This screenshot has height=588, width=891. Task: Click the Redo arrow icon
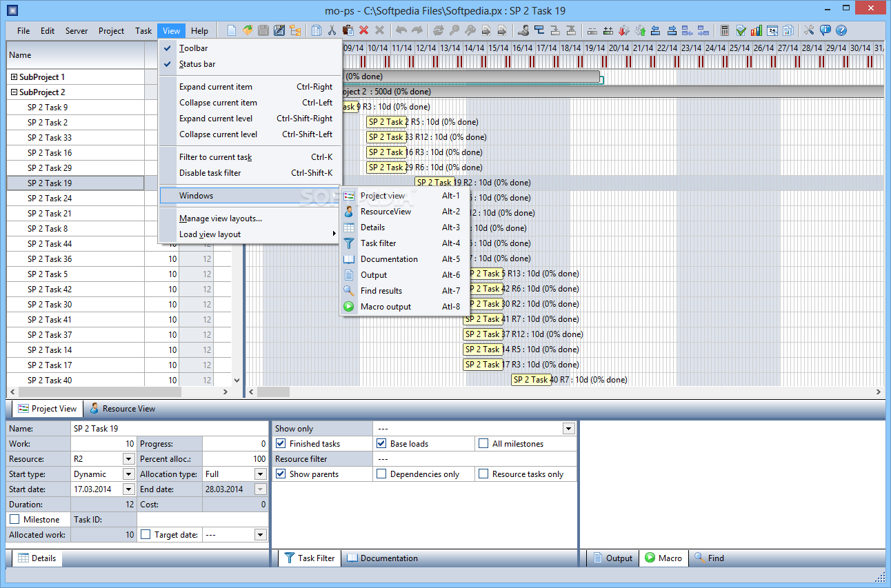point(417,30)
